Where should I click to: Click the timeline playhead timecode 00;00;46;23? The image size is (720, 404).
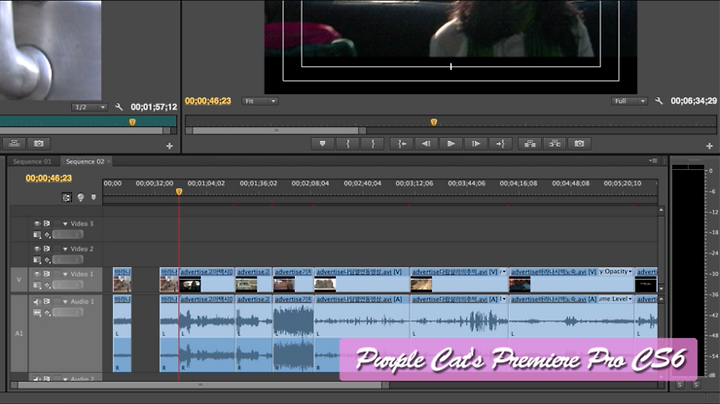click(49, 178)
